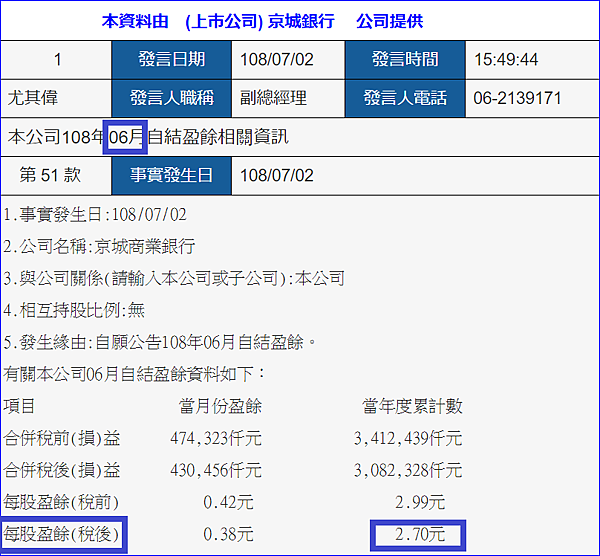
Task: Click the time value 15:49:44
Action: point(506,60)
